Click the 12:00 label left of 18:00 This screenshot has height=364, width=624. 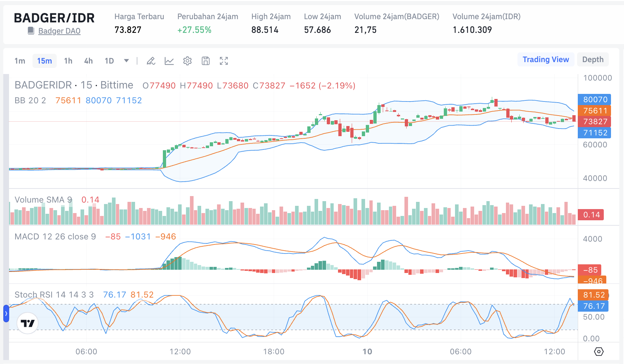[x=180, y=352]
